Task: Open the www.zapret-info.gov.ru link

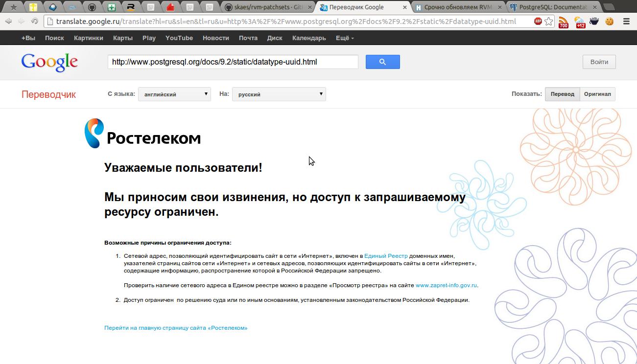Action: coord(446,285)
